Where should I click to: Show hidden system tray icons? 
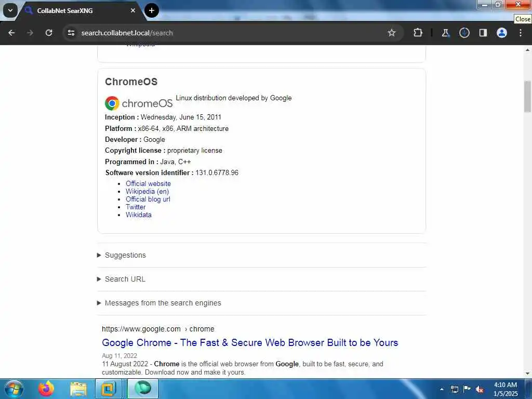tap(442, 389)
